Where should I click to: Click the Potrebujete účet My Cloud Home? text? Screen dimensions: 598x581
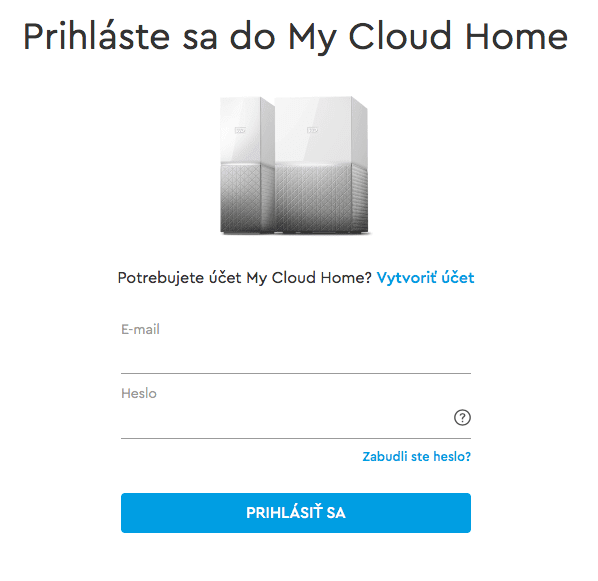[x=244, y=278]
